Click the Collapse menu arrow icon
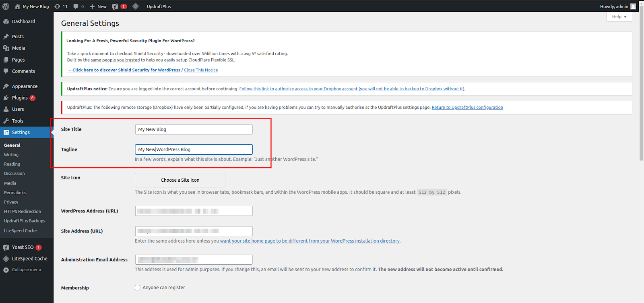 pyautogui.click(x=6, y=270)
